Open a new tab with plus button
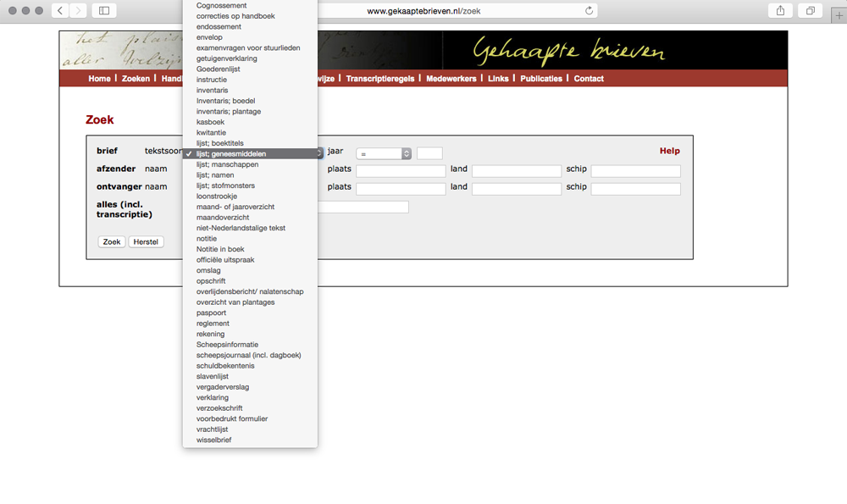Image resolution: width=847 pixels, height=504 pixels. 839,10
